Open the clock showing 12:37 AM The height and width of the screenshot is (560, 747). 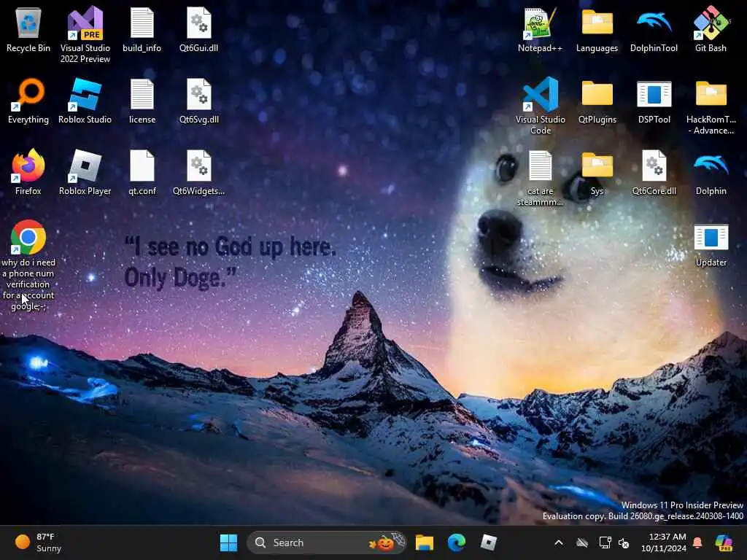[x=664, y=542]
